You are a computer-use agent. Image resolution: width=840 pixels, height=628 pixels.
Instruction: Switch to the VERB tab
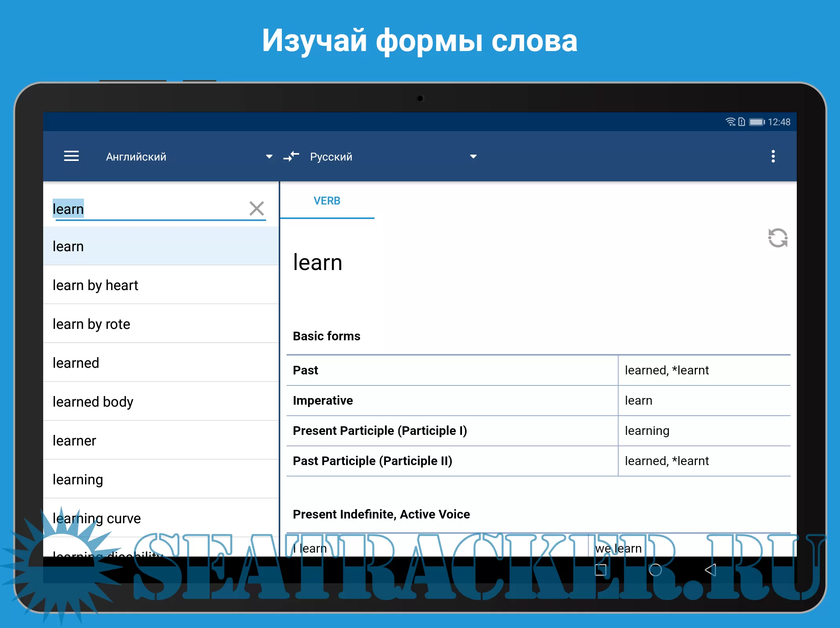pos(327,201)
